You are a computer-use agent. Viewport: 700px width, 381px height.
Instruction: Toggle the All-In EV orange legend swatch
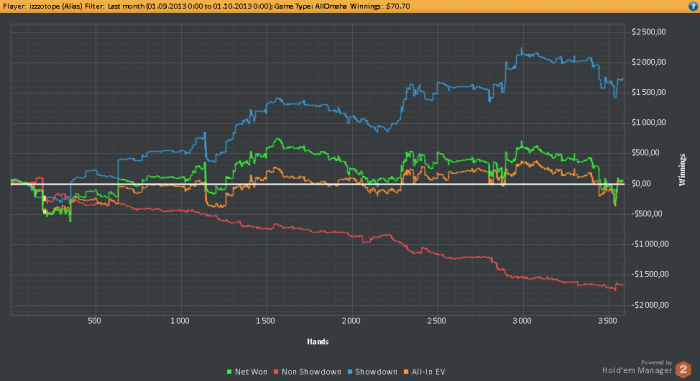coord(406,372)
